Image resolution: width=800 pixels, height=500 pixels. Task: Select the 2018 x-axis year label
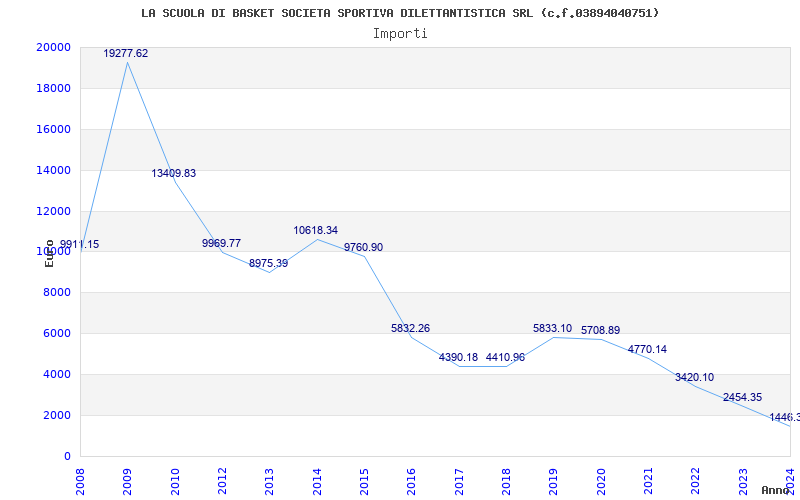506,482
